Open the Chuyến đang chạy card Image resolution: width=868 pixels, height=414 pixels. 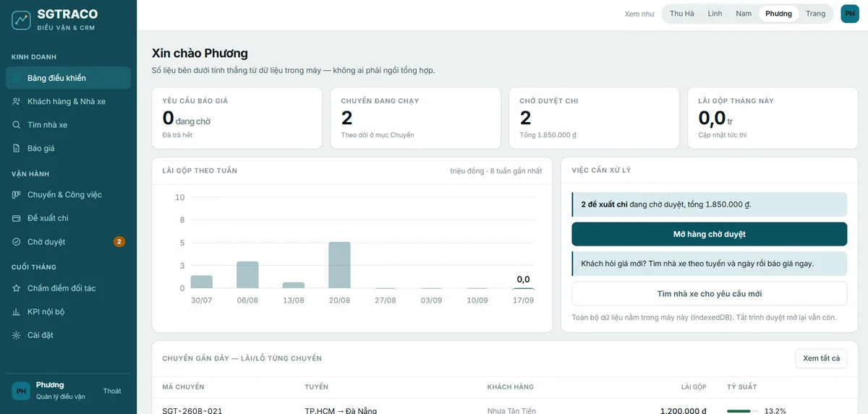pyautogui.click(x=415, y=118)
